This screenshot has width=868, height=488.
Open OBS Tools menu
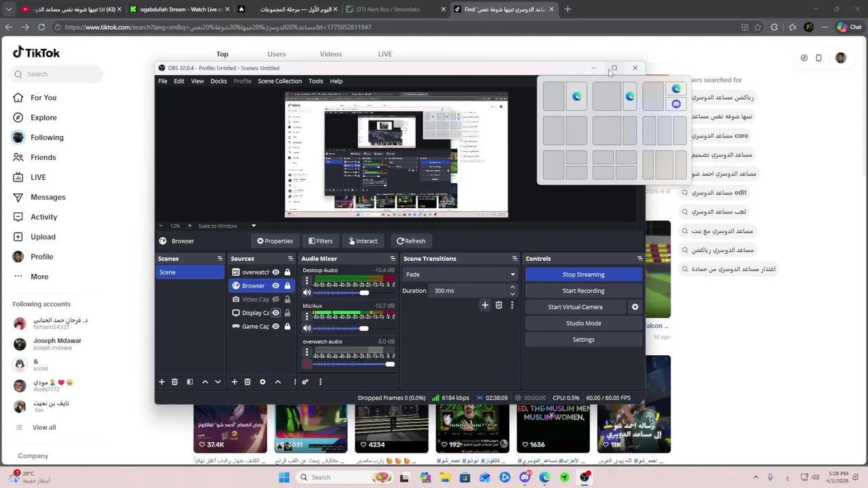(x=316, y=81)
